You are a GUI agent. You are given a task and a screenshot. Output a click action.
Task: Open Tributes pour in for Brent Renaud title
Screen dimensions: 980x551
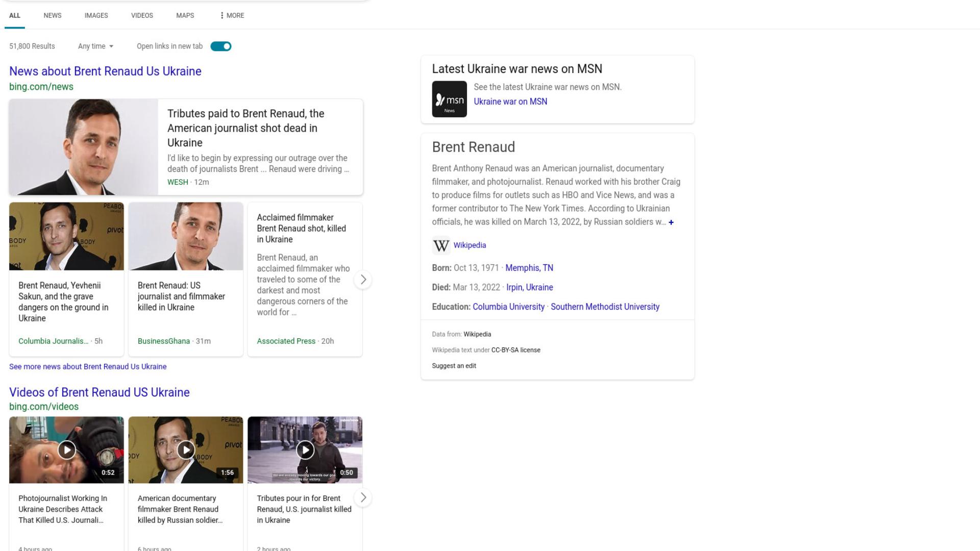click(x=304, y=509)
